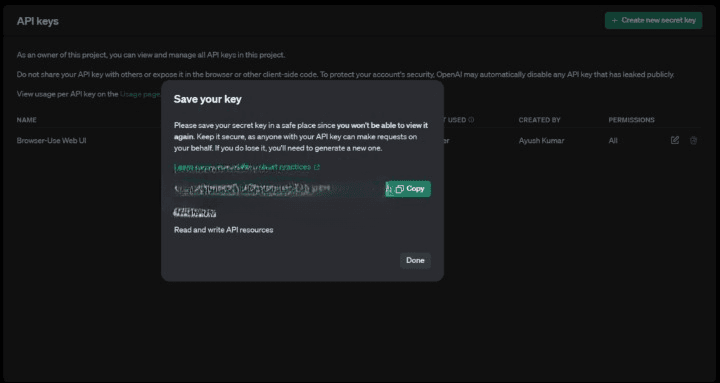
Task: Click the info icon beside LAST USED
Action: pos(471,120)
